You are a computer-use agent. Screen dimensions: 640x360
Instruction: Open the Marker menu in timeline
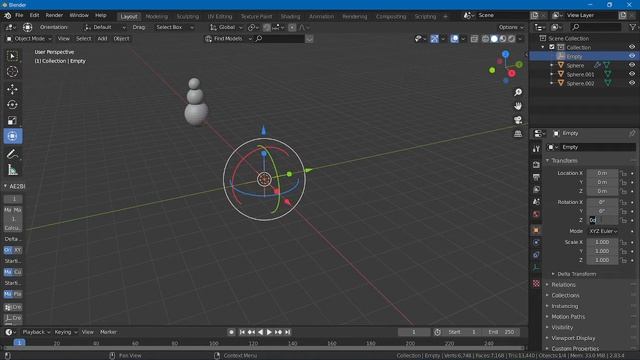coord(108,332)
